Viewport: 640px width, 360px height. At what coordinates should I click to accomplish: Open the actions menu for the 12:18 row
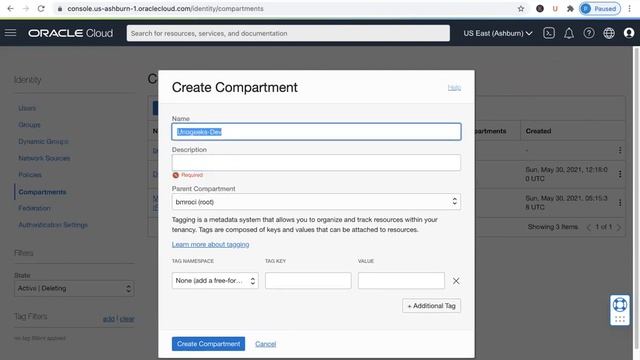pyautogui.click(x=620, y=174)
